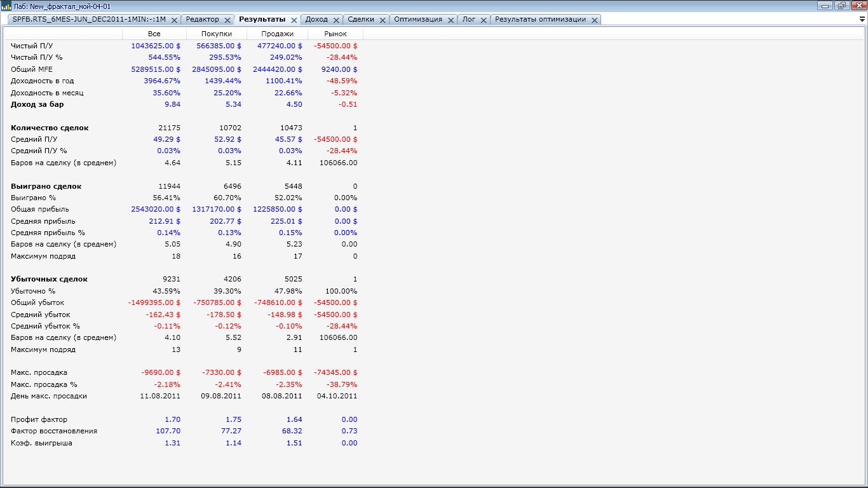Switch to the Редактор tab
Viewport: 868px width, 488px height.
coord(202,20)
